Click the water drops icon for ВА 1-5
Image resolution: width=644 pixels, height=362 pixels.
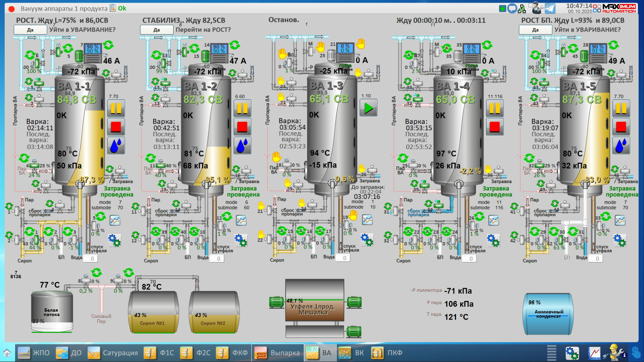[621, 145]
